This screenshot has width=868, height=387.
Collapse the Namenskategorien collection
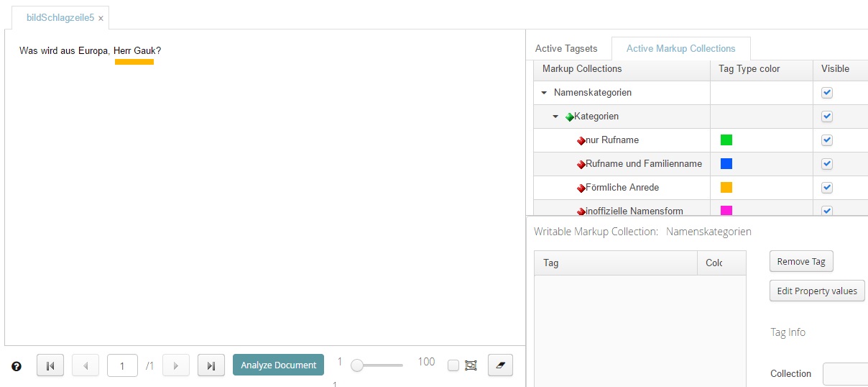[x=544, y=93]
